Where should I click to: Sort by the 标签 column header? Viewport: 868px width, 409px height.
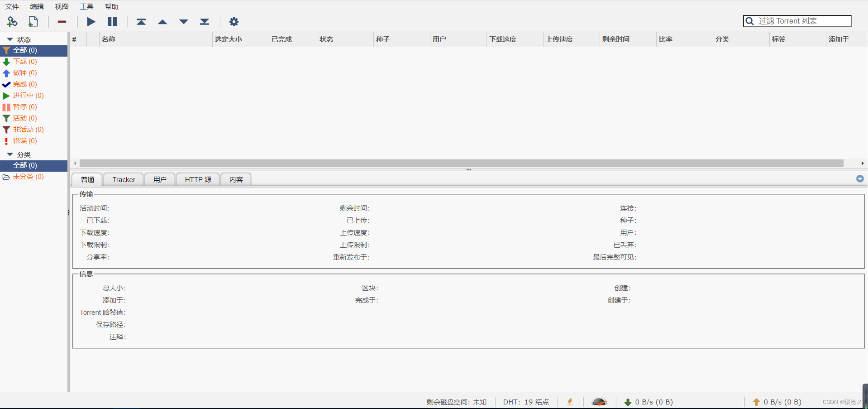(798, 39)
